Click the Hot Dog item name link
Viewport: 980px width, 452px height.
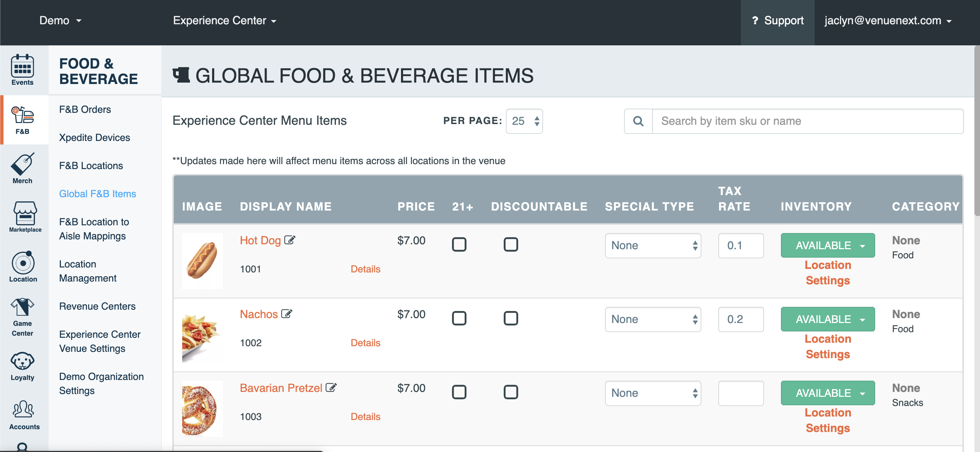pyautogui.click(x=261, y=240)
